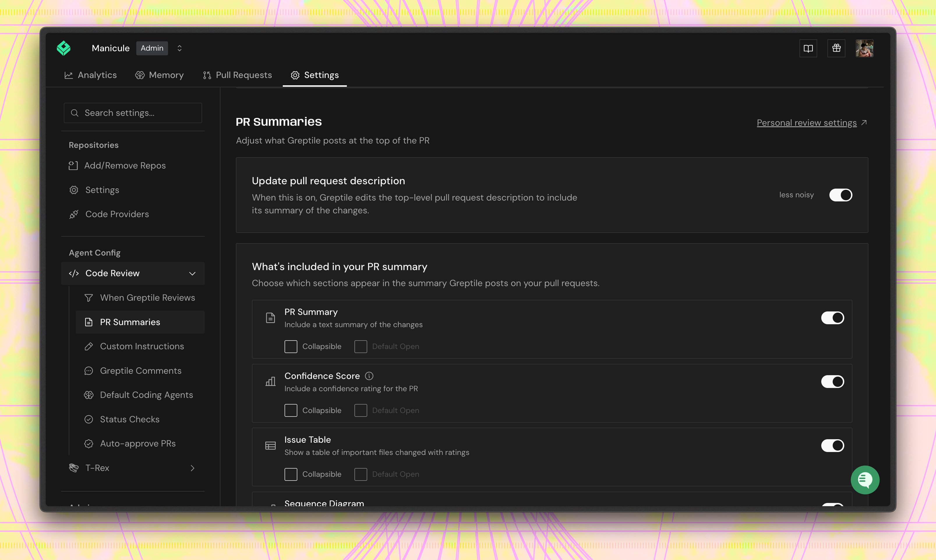This screenshot has width=936, height=560.
Task: Open Code Providers page
Action: pos(133,214)
